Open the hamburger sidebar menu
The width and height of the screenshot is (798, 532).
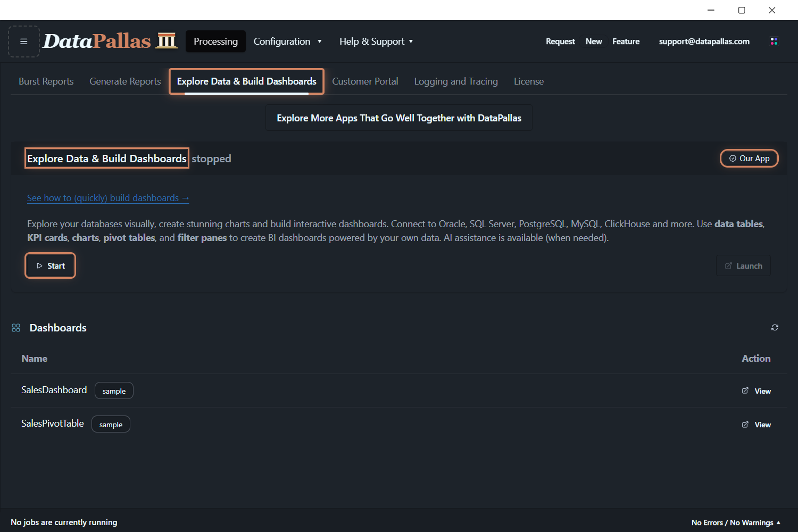[x=24, y=41]
